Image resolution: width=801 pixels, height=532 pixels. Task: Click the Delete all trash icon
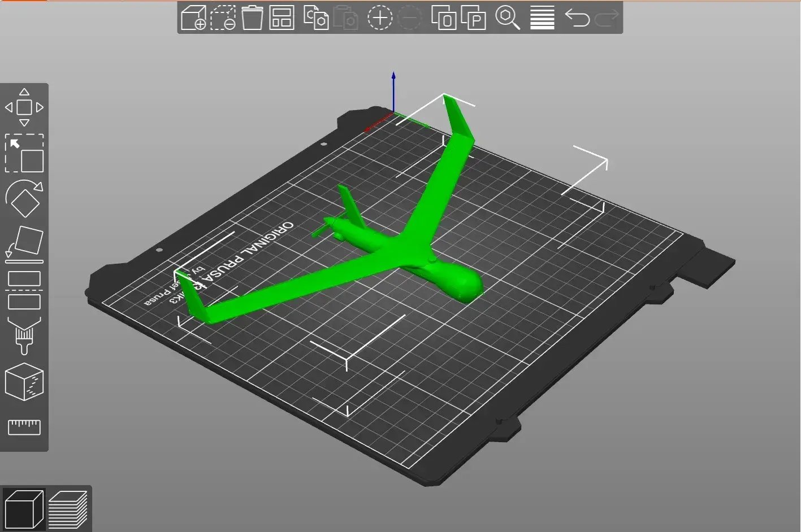click(x=252, y=18)
